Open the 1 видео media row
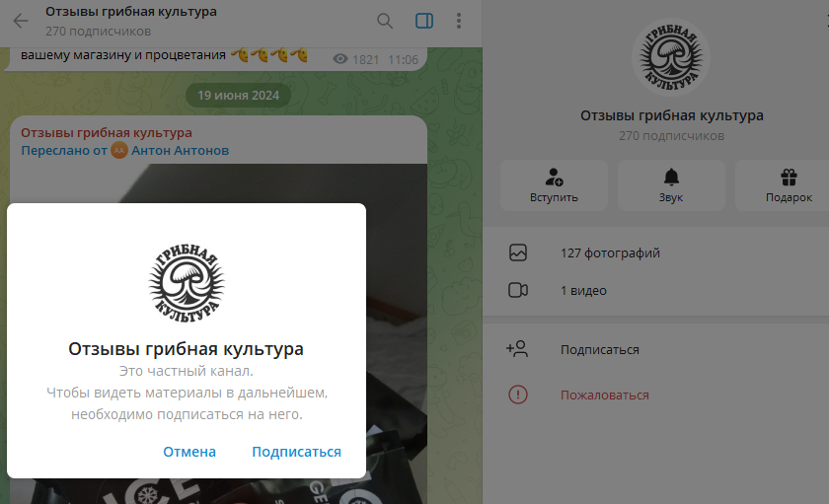Viewport: 829px width, 504px height. (655, 291)
